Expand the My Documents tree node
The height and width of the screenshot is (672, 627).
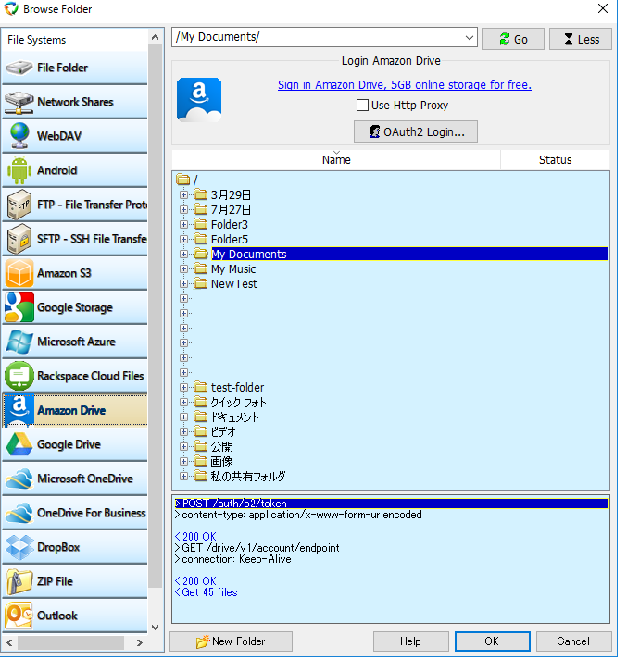183,255
